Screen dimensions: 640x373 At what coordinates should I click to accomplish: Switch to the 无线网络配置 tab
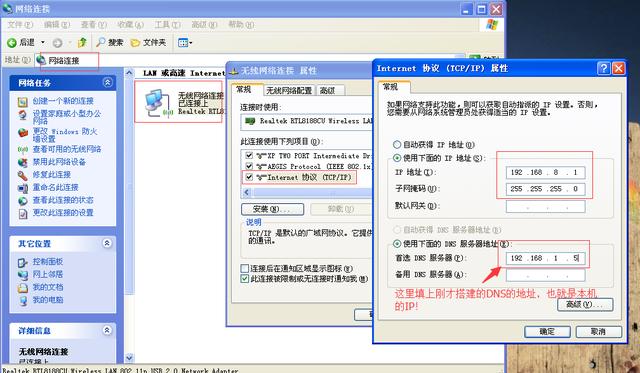pyautogui.click(x=289, y=90)
